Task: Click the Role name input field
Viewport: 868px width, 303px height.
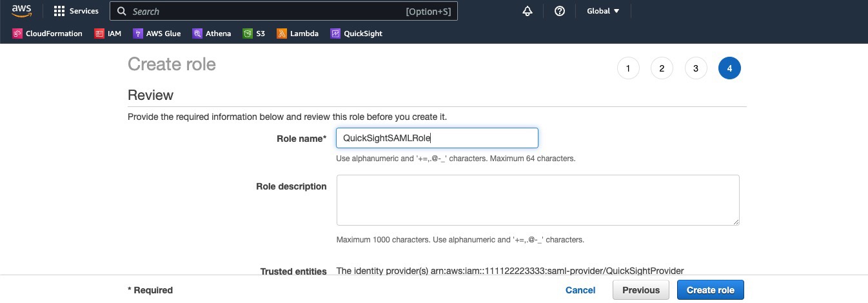Action: pos(437,138)
